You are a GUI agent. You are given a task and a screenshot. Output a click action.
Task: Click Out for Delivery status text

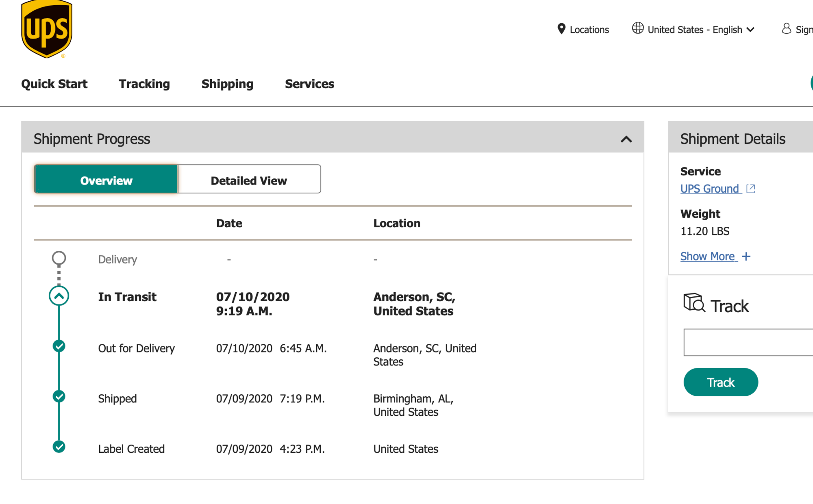(136, 348)
